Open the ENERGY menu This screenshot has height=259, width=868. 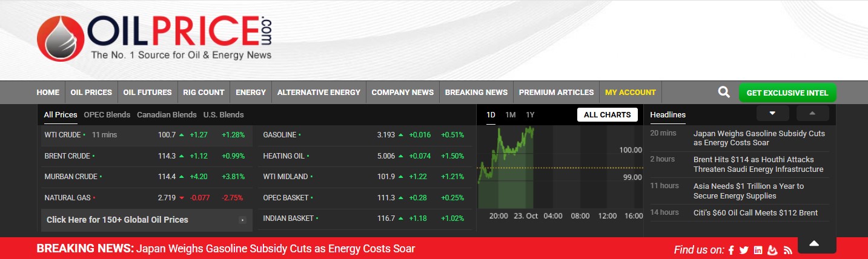coord(251,92)
